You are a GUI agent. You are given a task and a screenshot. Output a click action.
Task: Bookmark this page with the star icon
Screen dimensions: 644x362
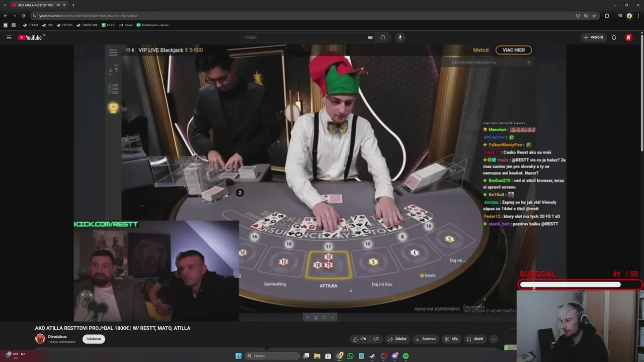click(x=594, y=16)
